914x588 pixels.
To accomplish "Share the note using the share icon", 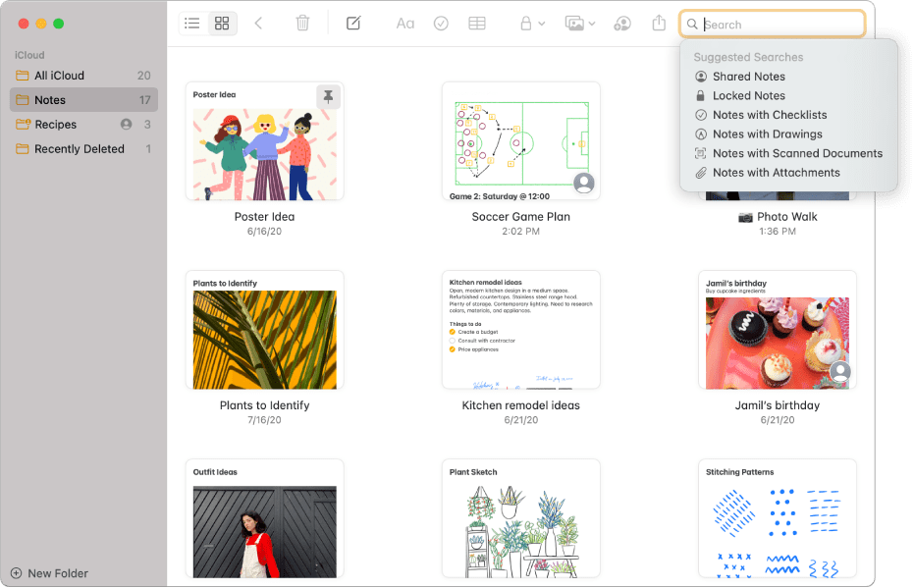I will click(x=659, y=23).
